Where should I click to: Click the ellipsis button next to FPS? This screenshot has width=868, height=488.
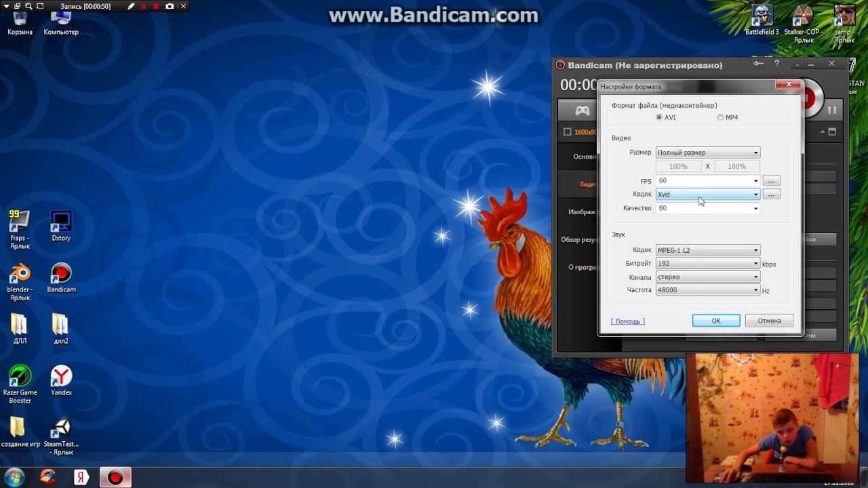(771, 180)
